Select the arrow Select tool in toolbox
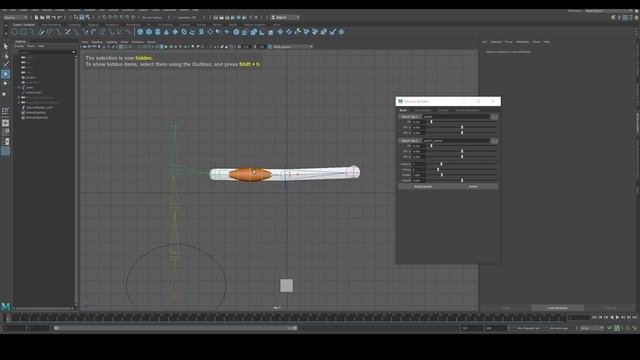The image size is (640, 360). click(5, 46)
